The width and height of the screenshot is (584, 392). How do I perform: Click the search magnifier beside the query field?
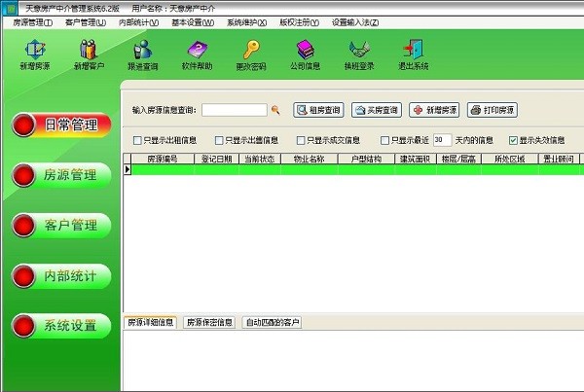(x=275, y=111)
